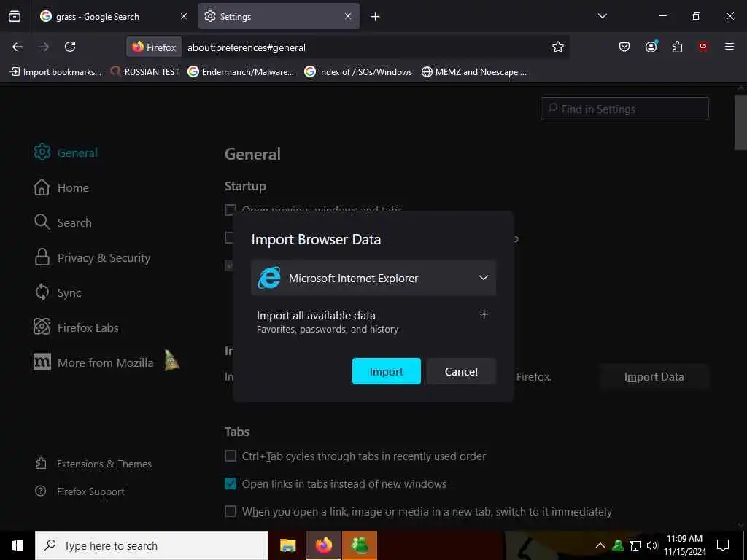Go back with the back arrow
Screen dimensions: 747x560
tap(18, 47)
